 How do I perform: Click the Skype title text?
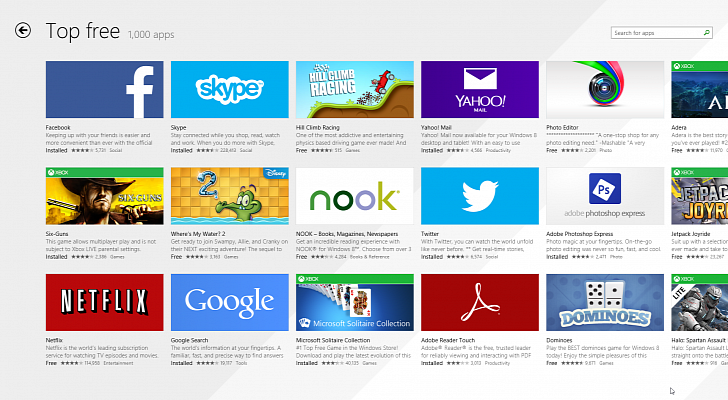click(x=178, y=127)
